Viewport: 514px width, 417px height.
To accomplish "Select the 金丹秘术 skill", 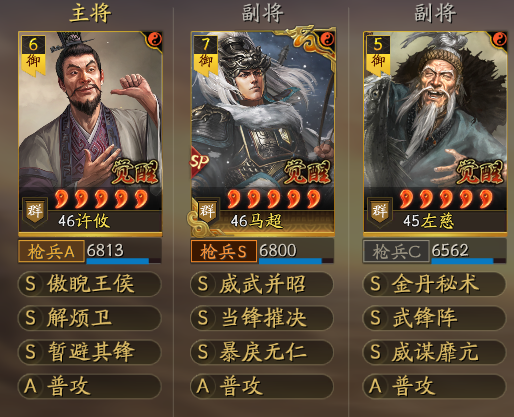I will click(x=434, y=284).
